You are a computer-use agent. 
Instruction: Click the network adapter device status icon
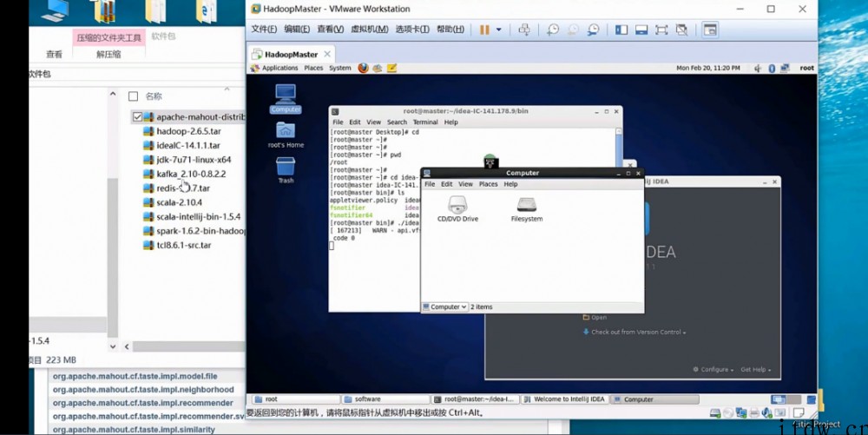click(x=741, y=413)
